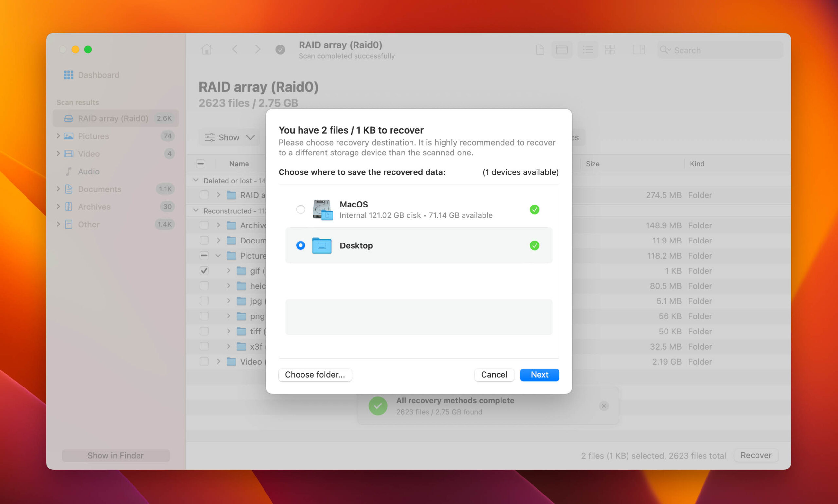Image resolution: width=838 pixels, height=504 pixels.
Task: Click the x3f folder icon
Action: click(x=241, y=346)
